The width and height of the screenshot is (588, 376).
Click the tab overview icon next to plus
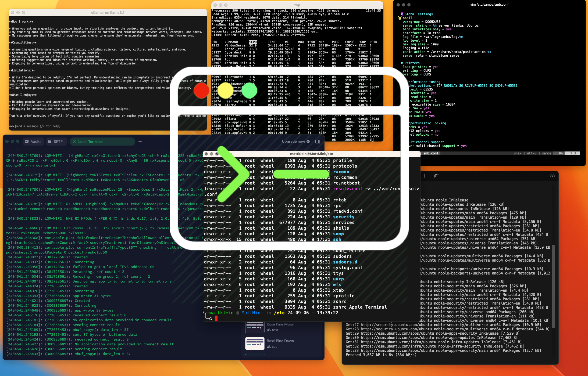[x=437, y=176]
